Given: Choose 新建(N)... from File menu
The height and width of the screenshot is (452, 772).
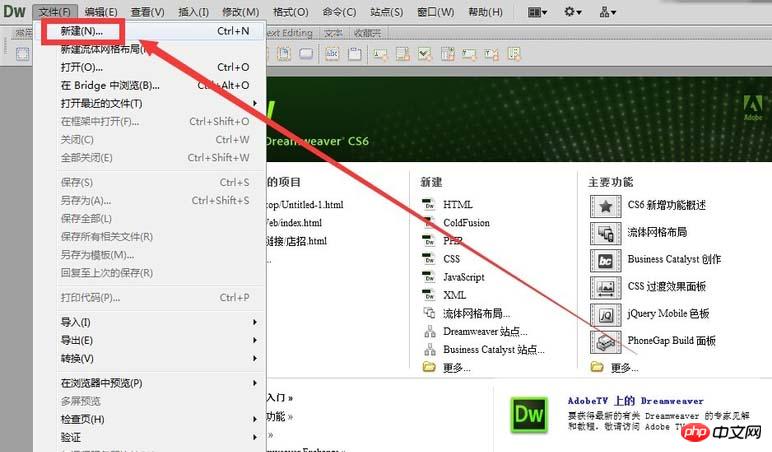Looking at the screenshot, I should [x=150, y=31].
